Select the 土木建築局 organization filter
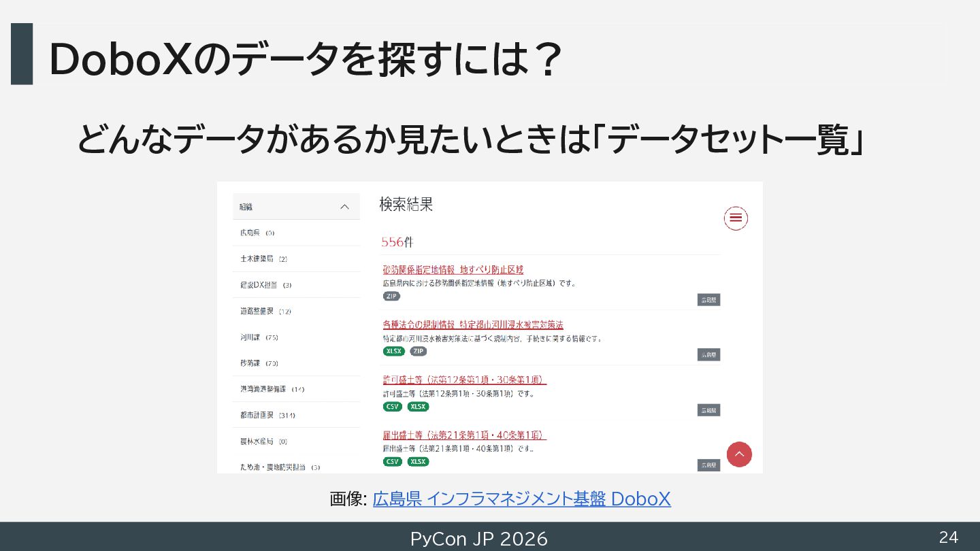This screenshot has height=551, width=980. 264,258
